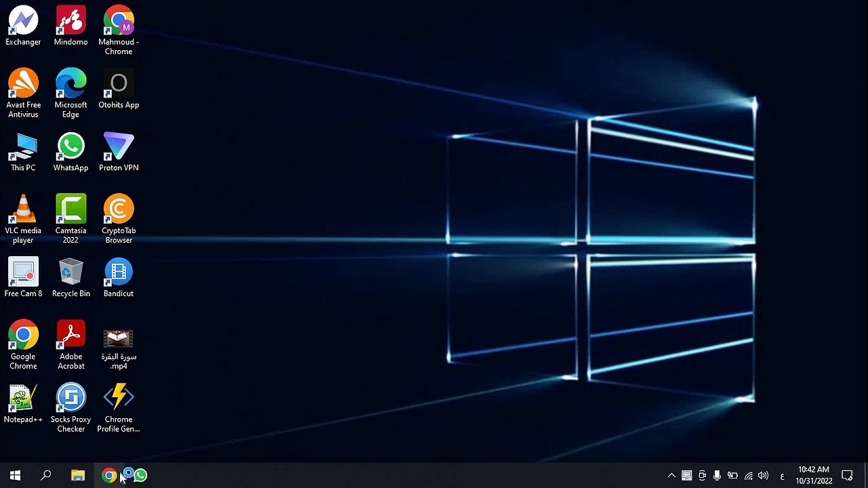This screenshot has width=868, height=488.
Task: Open Google Chrome from the taskbar
Action: click(x=109, y=476)
